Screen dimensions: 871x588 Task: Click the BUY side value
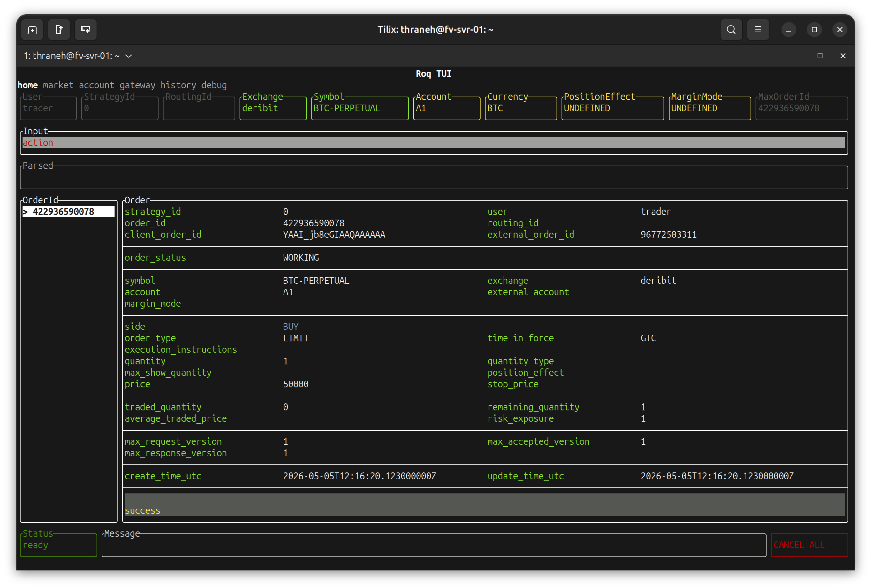pos(291,327)
